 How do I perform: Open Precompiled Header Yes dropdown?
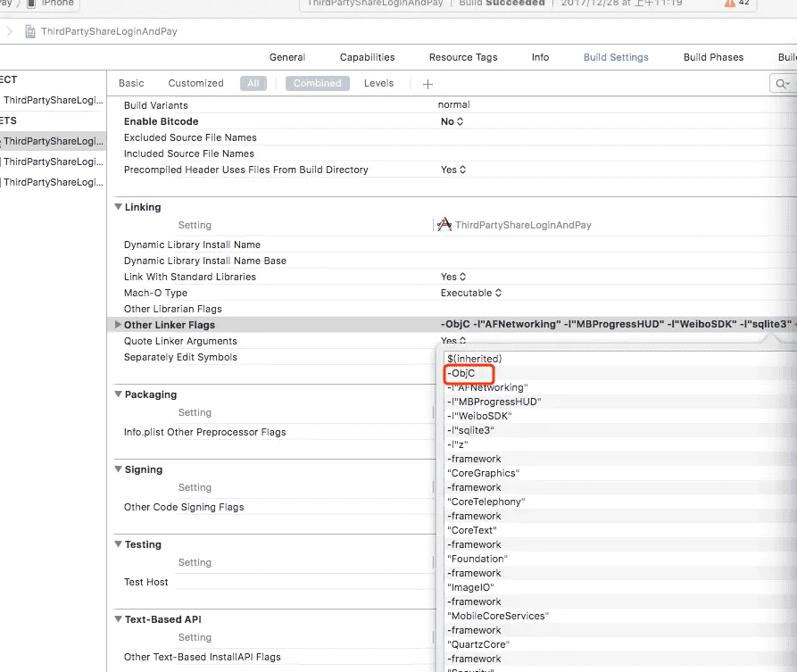point(452,170)
